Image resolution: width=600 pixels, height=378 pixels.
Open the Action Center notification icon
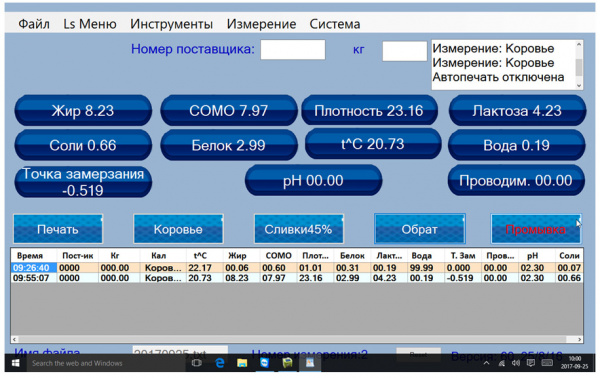530,363
